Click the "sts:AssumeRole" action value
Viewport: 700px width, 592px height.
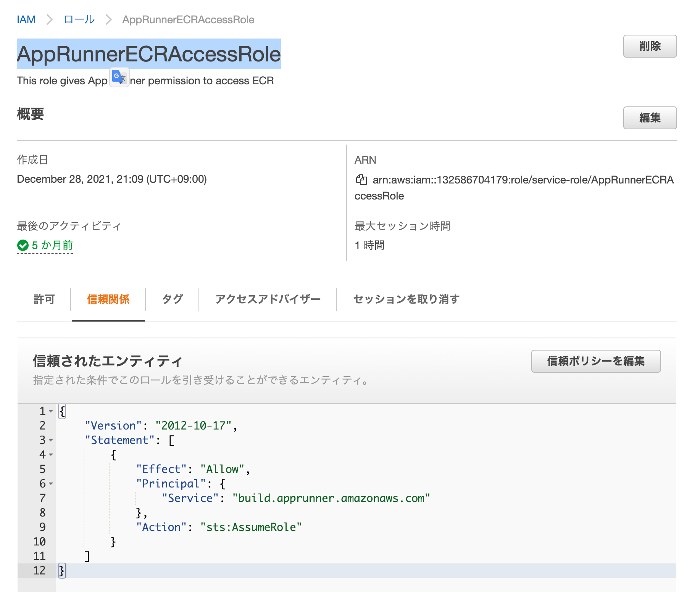[x=251, y=527]
